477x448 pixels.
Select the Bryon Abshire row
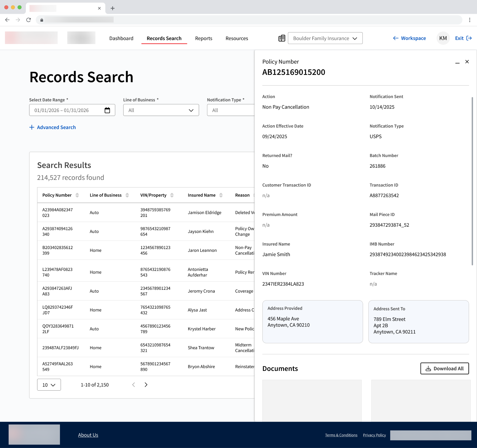click(x=146, y=366)
